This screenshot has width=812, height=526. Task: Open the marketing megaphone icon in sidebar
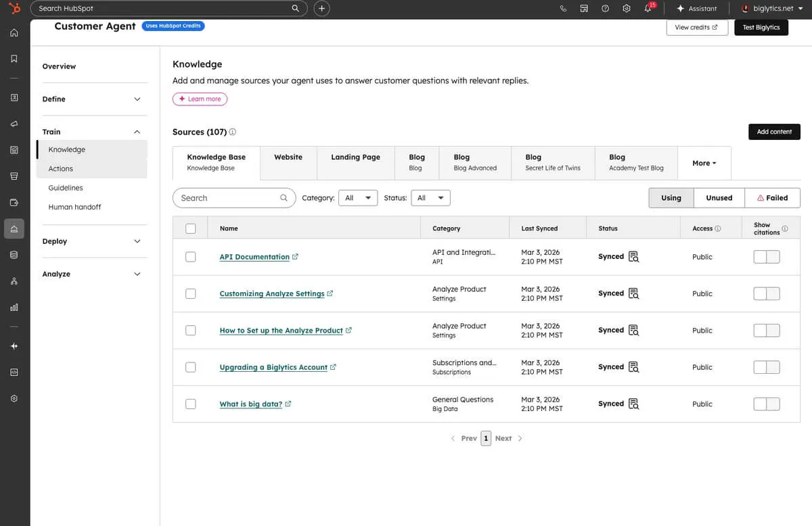coord(14,124)
